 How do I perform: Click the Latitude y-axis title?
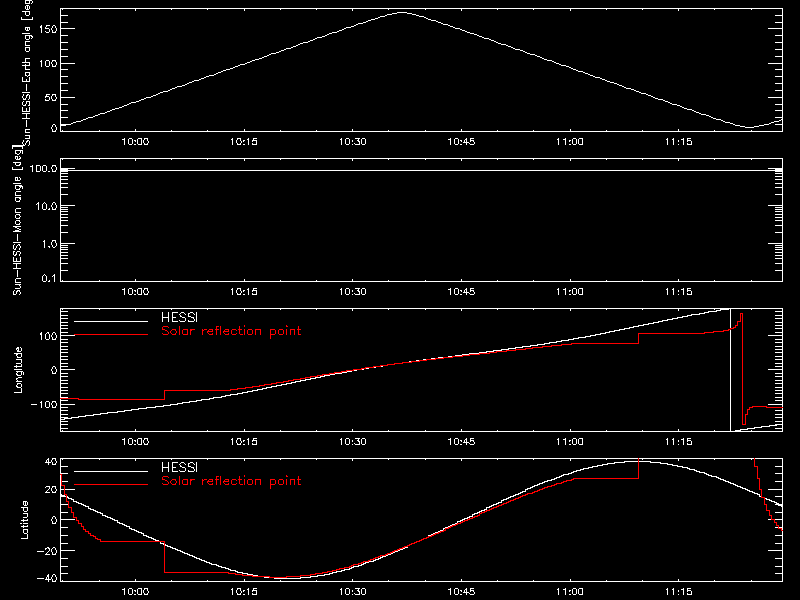click(24, 520)
